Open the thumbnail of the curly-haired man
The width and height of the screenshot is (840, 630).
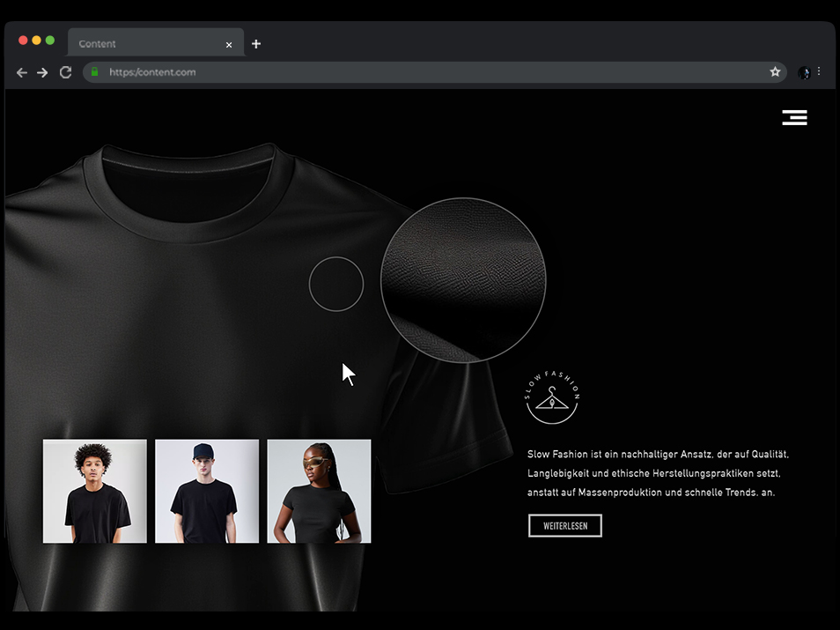95,491
